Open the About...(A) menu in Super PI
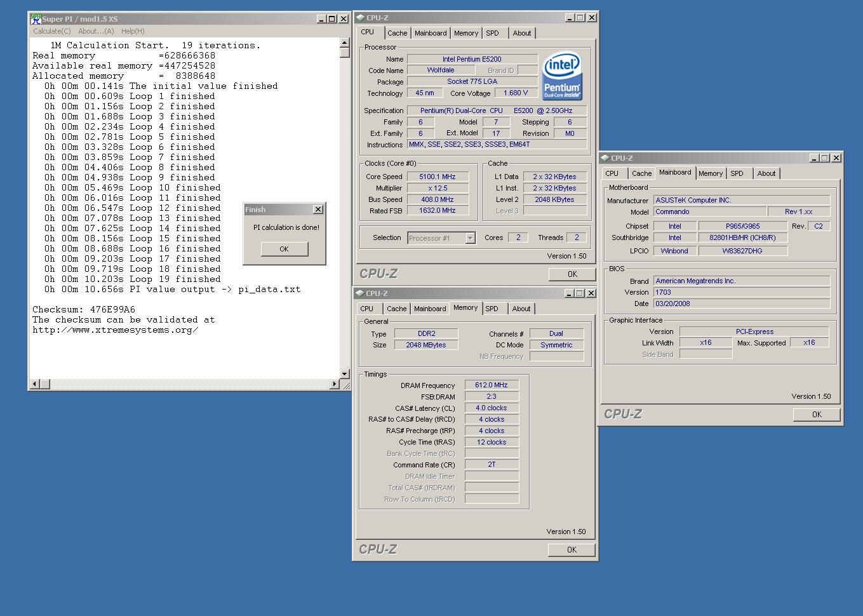This screenshot has width=863, height=616. (96, 31)
